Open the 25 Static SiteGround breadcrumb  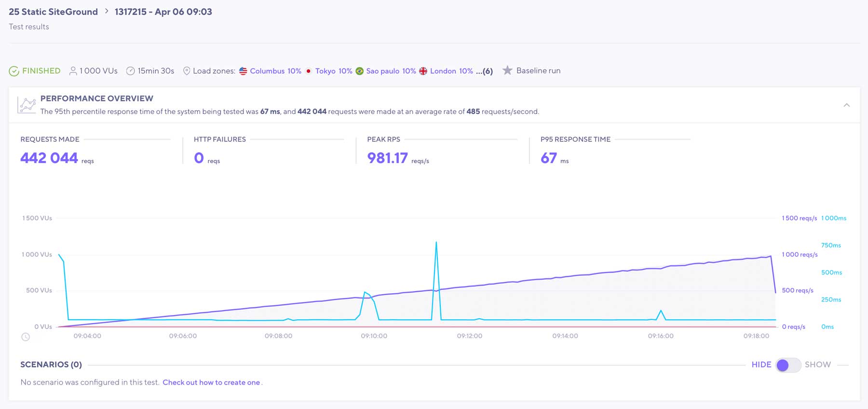point(53,12)
